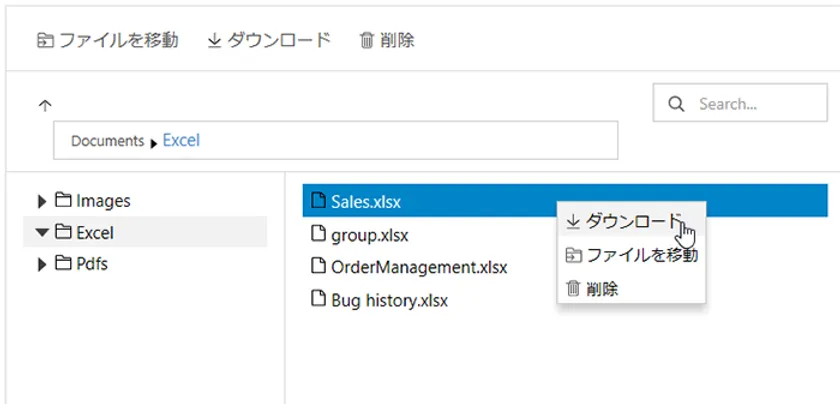Go up one folder with arrow
This screenshot has width=840, height=404.
pos(44,105)
